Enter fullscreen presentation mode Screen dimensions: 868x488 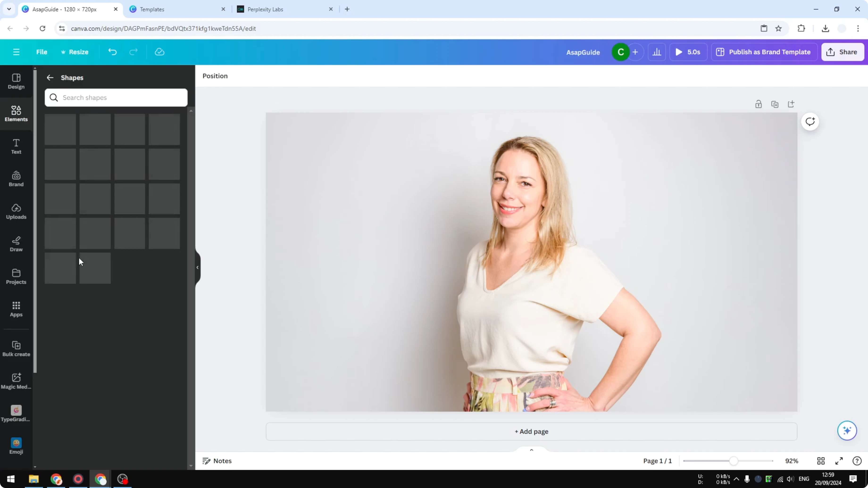839,461
